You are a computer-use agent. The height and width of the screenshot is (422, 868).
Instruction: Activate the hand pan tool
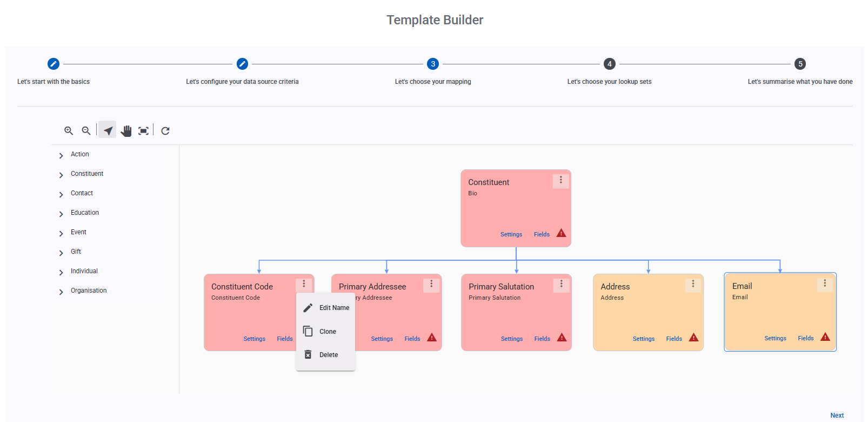click(x=126, y=131)
